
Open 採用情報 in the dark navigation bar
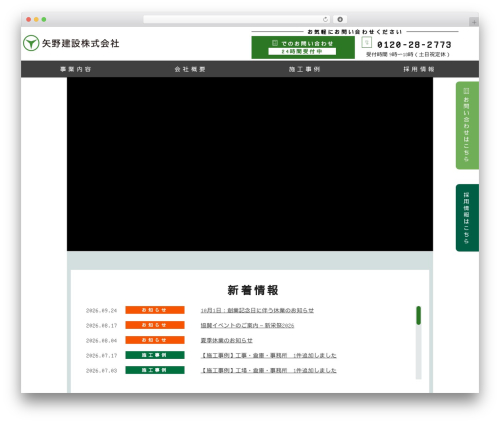pos(419,69)
